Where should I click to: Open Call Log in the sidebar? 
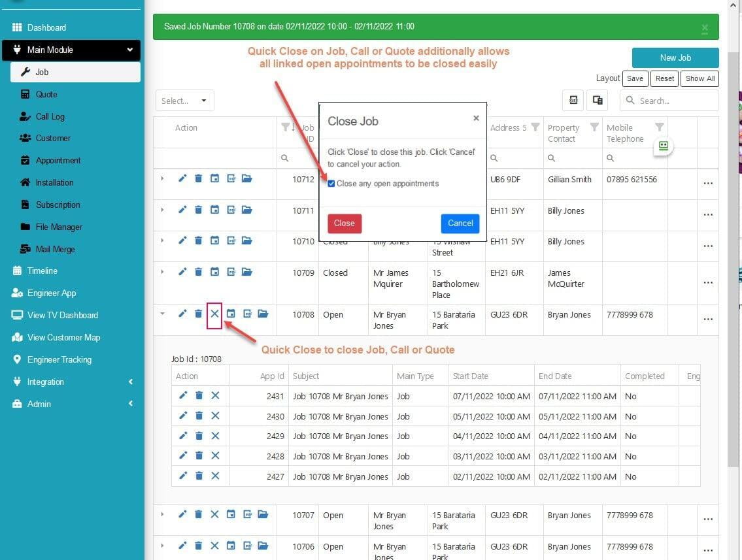[x=50, y=116]
